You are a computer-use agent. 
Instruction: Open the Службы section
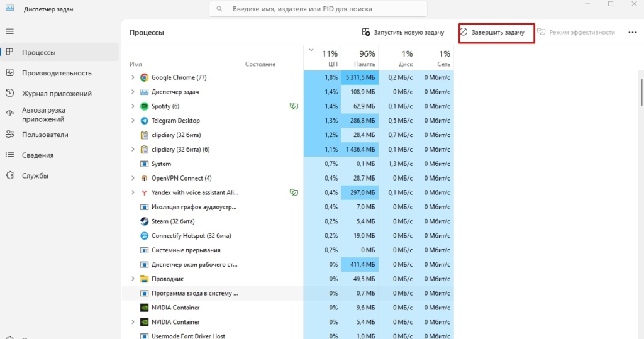point(60,175)
